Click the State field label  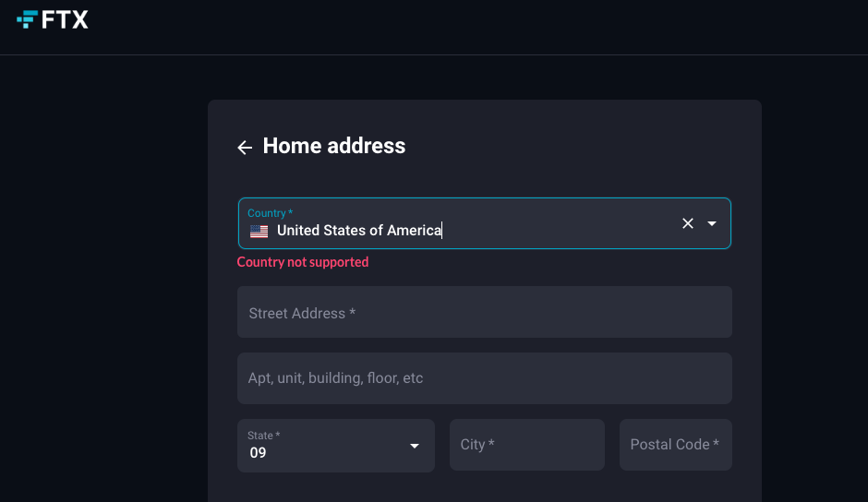click(x=263, y=436)
